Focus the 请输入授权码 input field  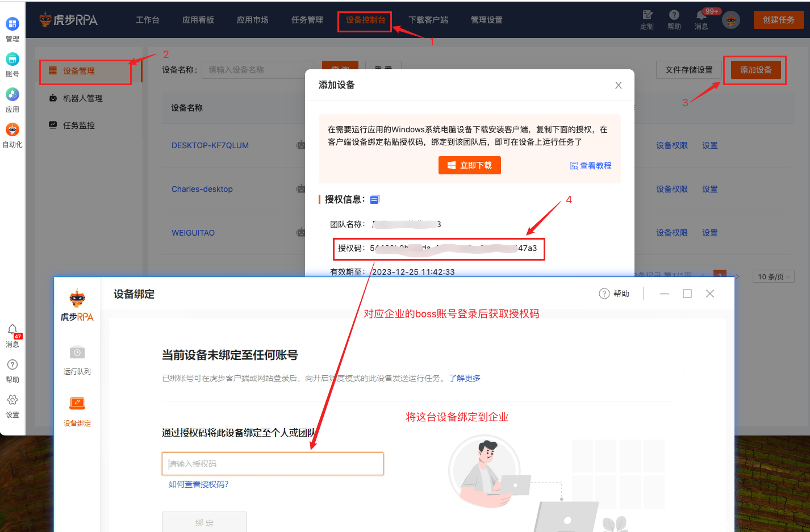coord(273,464)
